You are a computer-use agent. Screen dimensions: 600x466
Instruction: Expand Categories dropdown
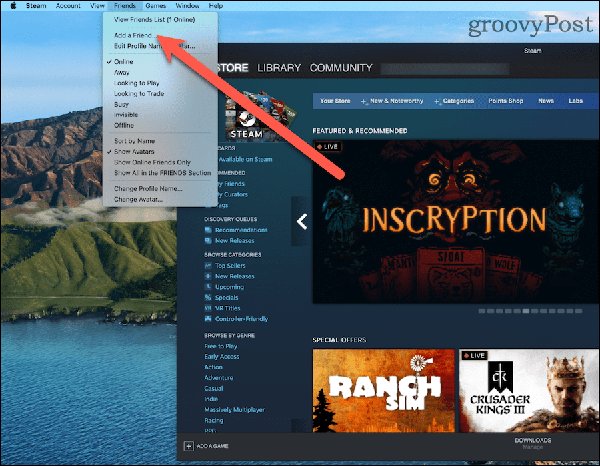pos(454,101)
